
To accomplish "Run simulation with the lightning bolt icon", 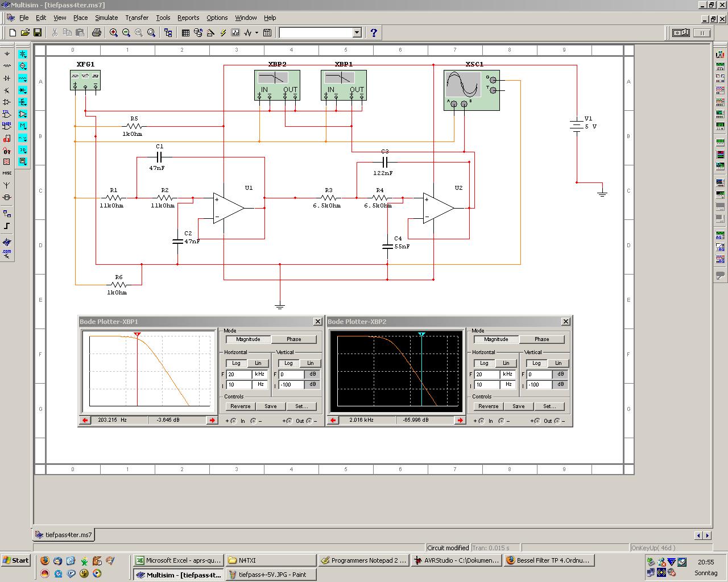I will pyautogui.click(x=223, y=33).
